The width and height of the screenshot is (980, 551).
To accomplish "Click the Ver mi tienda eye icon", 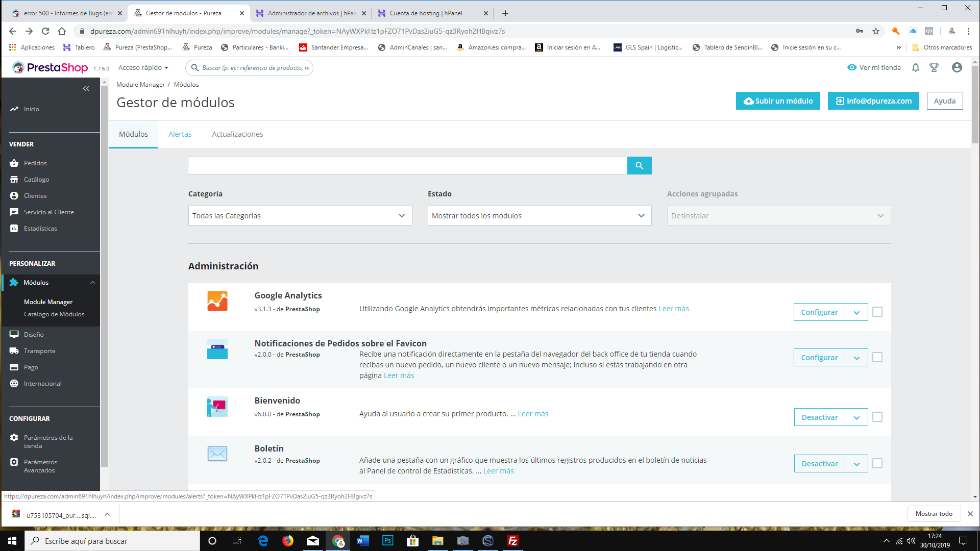I will (x=852, y=67).
